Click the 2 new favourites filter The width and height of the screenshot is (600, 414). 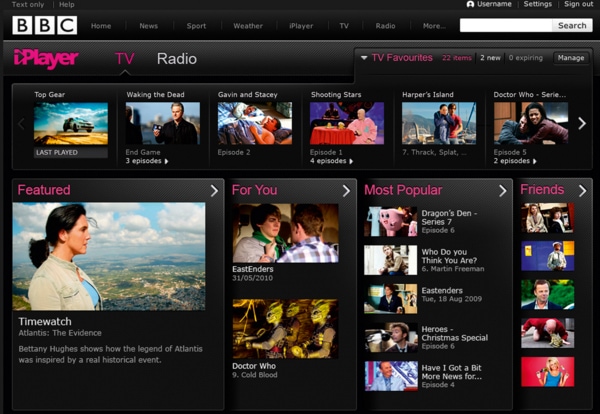(x=490, y=58)
